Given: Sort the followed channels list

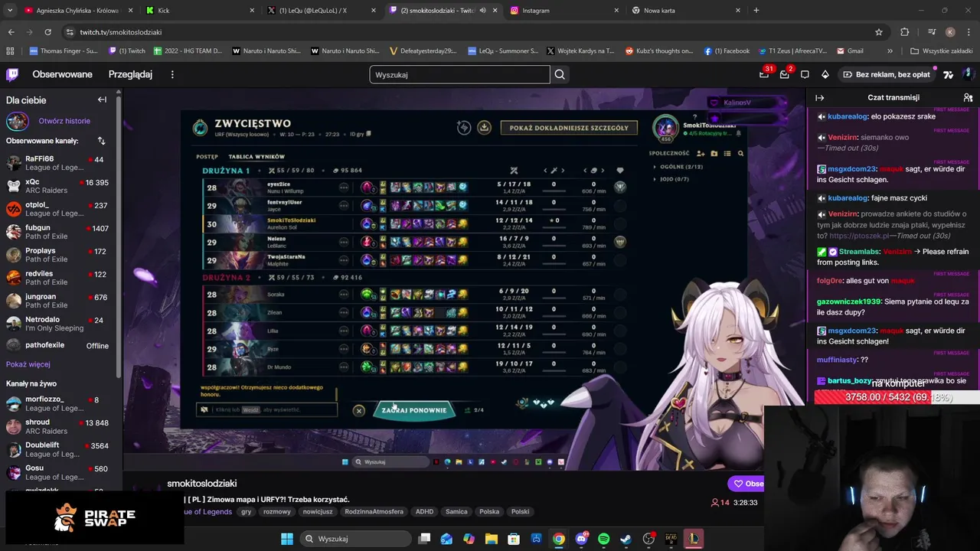Looking at the screenshot, I should pyautogui.click(x=101, y=141).
